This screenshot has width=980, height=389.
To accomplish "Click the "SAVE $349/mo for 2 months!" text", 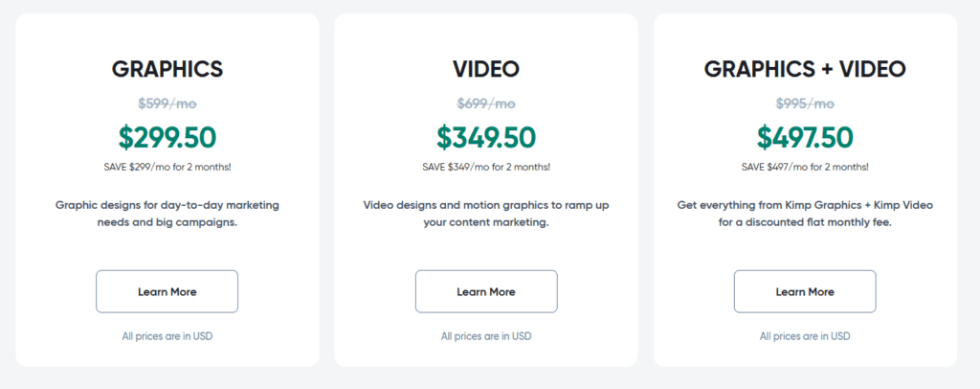I will pos(485,166).
